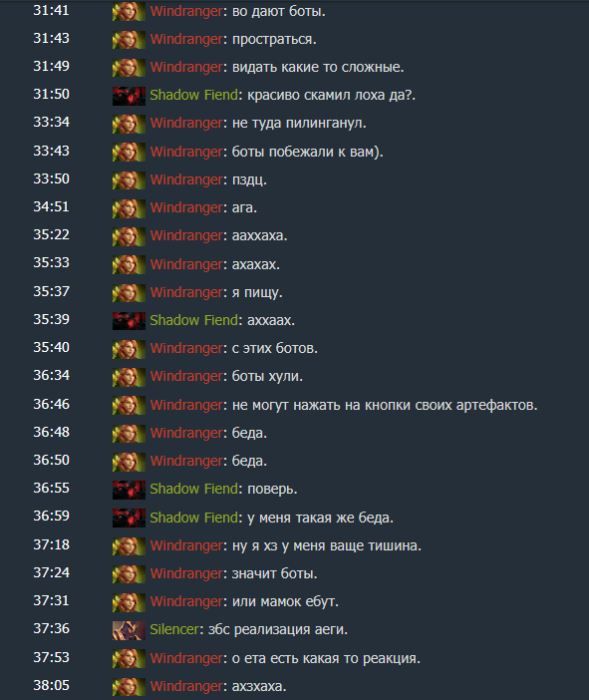
Task: Click Windranger icon at 34:51 message
Action: (x=129, y=208)
